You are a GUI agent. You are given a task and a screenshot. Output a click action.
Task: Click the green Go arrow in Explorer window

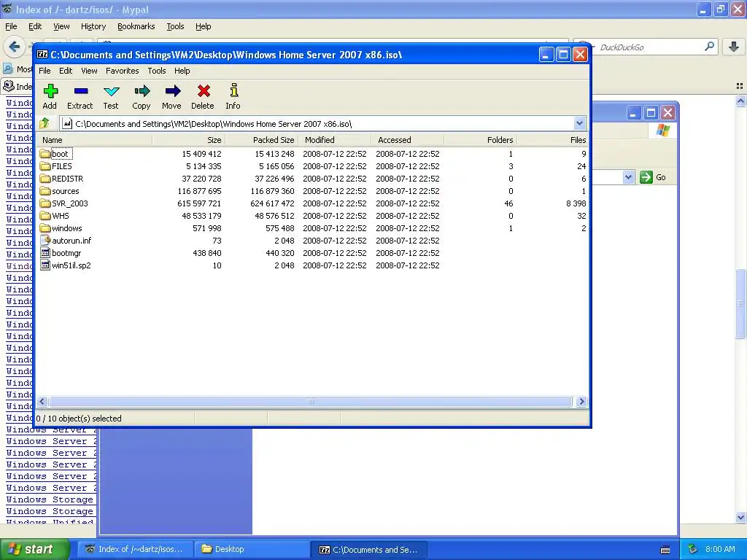coord(646,178)
